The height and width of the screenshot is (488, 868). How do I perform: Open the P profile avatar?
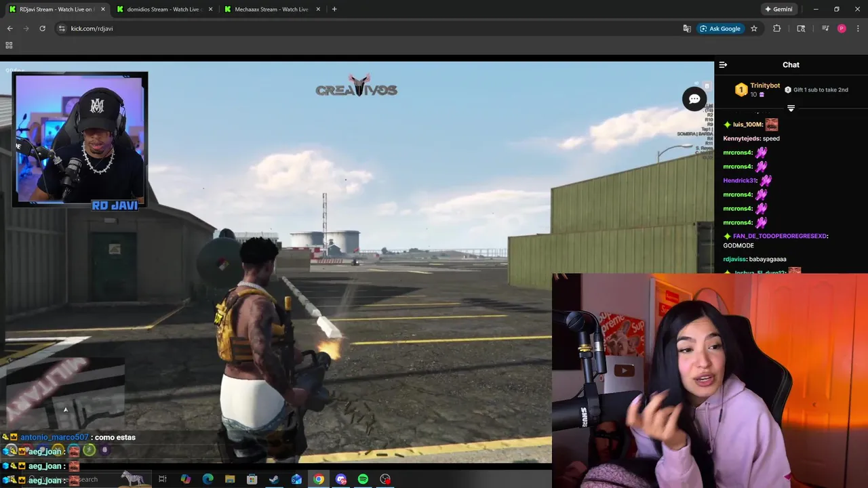[842, 28]
